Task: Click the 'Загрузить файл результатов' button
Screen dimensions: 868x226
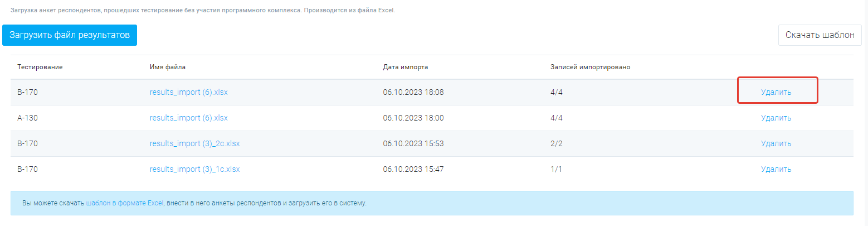Action: (x=70, y=35)
